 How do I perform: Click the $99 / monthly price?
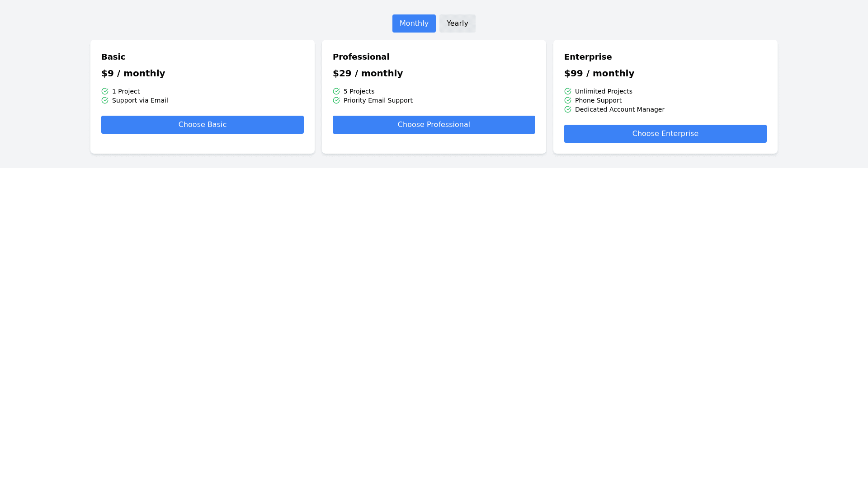(x=599, y=73)
